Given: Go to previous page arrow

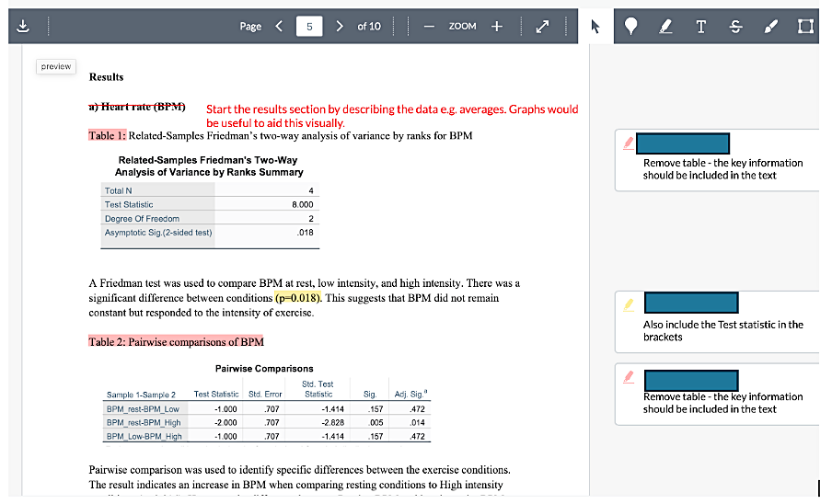Looking at the screenshot, I should 279,26.
